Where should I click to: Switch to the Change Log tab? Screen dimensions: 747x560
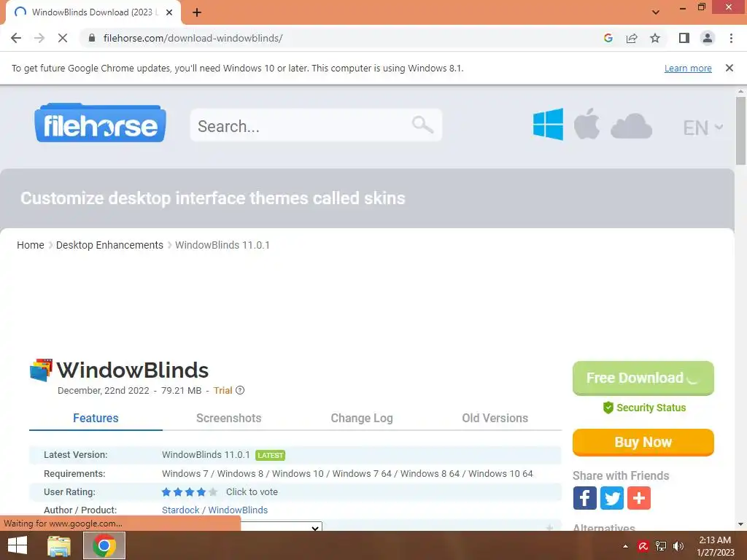362,418
